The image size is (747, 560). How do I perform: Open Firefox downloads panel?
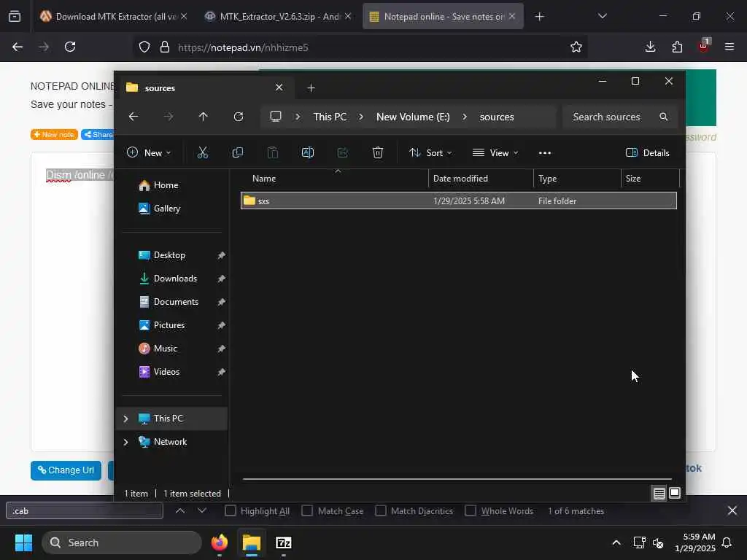click(x=650, y=47)
